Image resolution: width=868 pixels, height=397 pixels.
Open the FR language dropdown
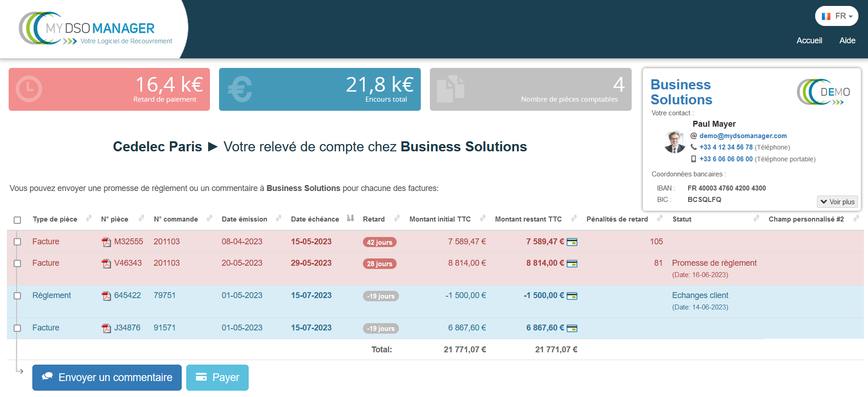(x=837, y=16)
